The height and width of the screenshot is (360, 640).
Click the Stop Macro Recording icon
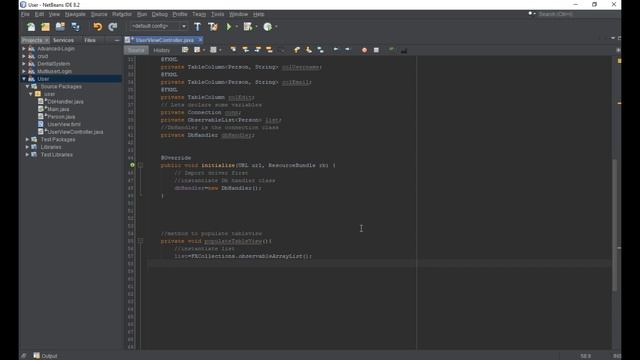click(376, 50)
